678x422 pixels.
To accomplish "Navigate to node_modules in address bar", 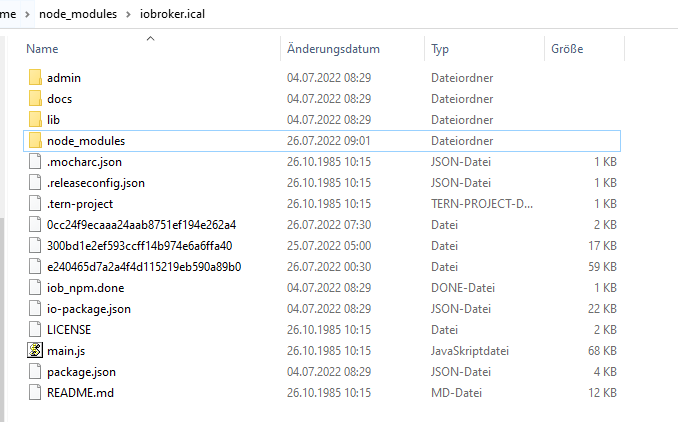I will (80, 14).
